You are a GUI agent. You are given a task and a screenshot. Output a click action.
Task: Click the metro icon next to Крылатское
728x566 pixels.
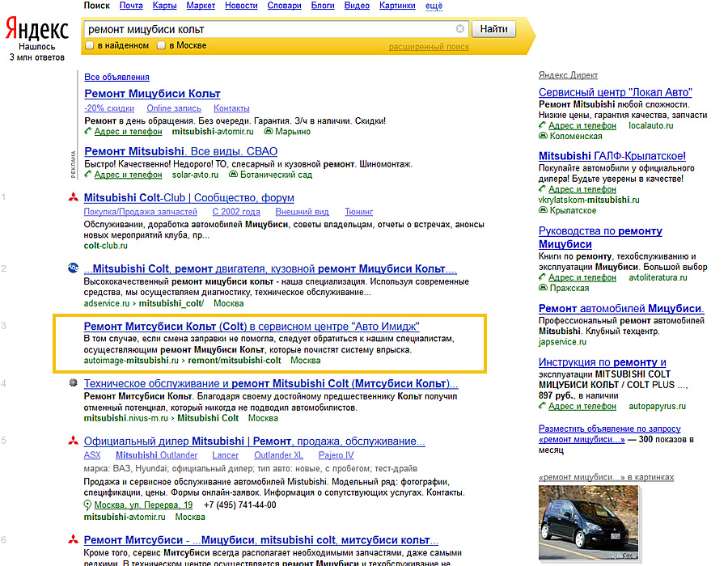543,210
